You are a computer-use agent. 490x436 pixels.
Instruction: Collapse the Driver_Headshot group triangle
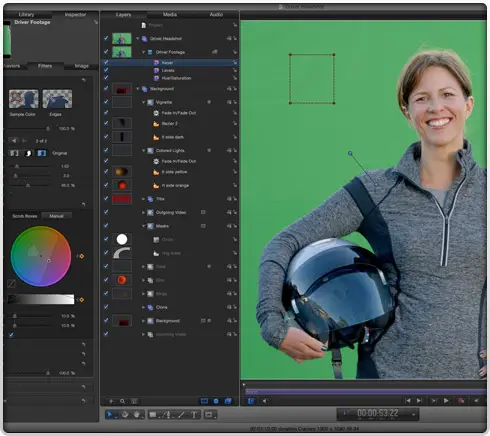click(x=137, y=39)
